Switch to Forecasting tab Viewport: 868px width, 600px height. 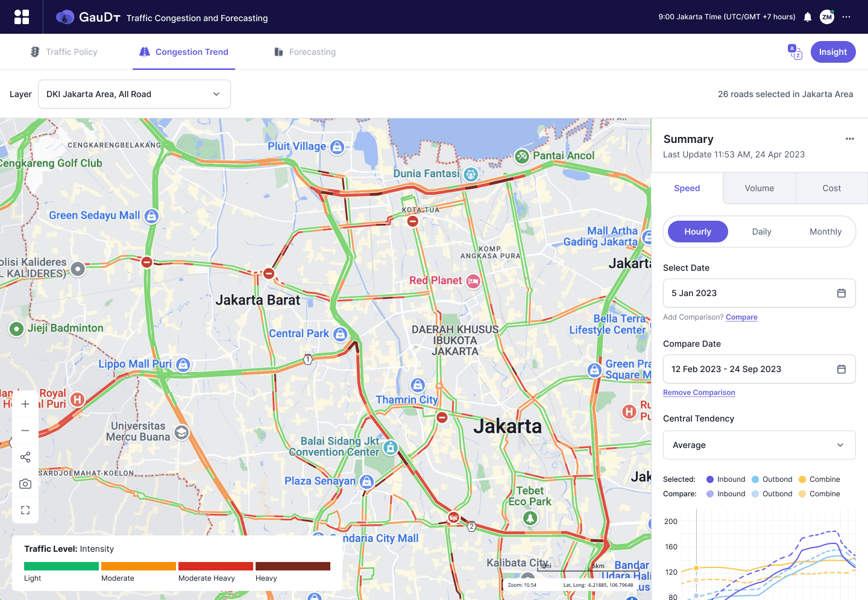pos(304,52)
